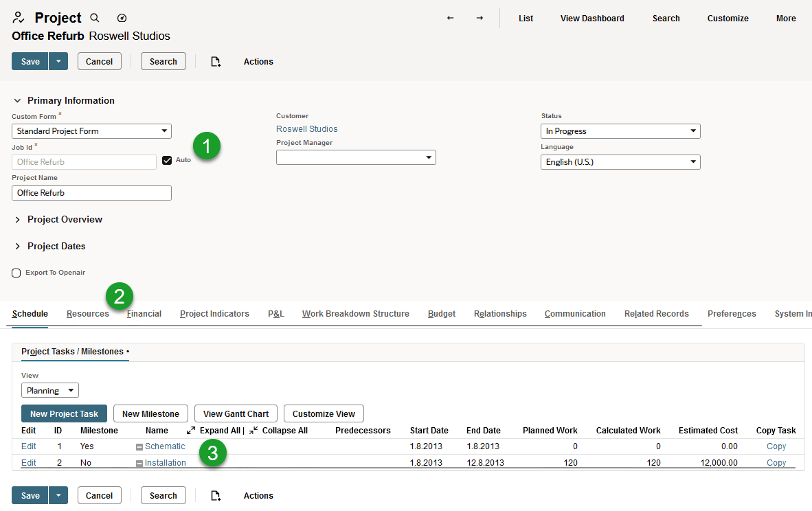Go to previous record with left arrow
This screenshot has height=511, width=812.
(x=450, y=18)
